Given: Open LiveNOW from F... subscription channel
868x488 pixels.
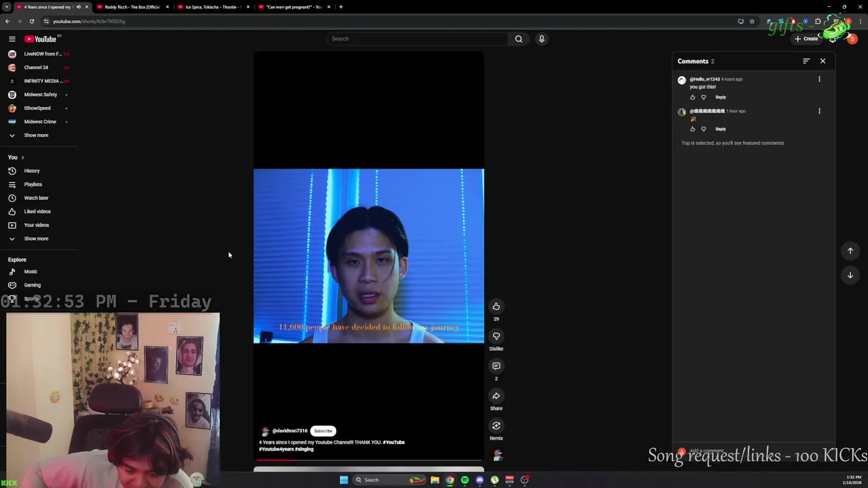Looking at the screenshot, I should tap(38, 54).
